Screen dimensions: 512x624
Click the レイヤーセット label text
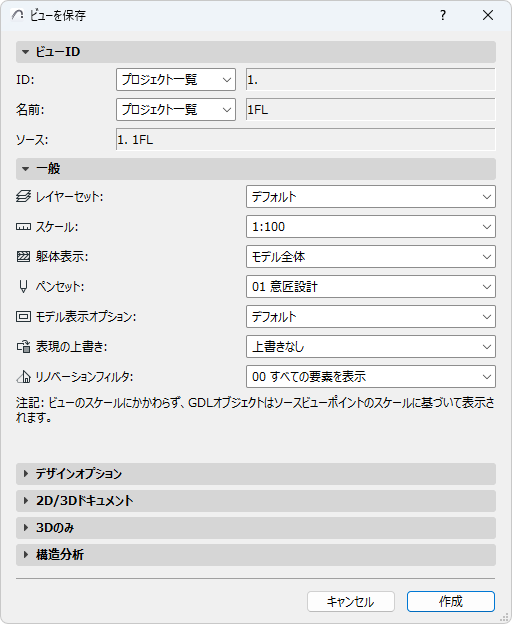coord(69,197)
